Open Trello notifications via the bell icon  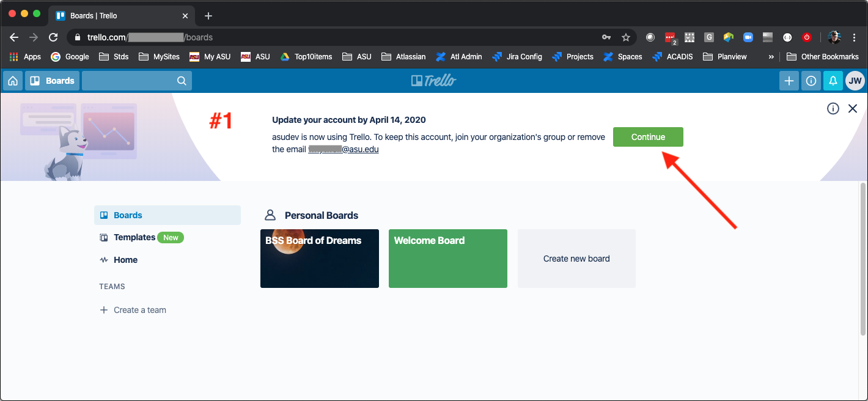tap(833, 80)
